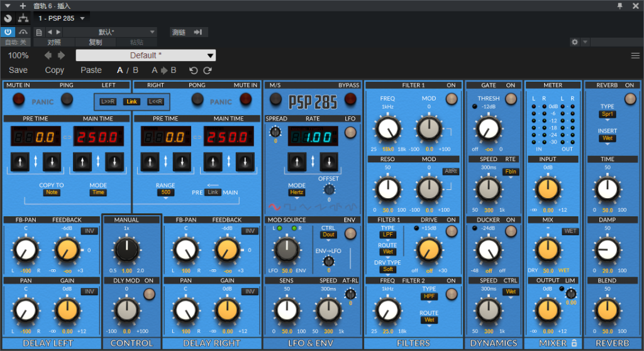Image resolution: width=644 pixels, height=351 pixels.
Task: Open the PSP 285 plugin slot dropdown
Action: (61, 18)
